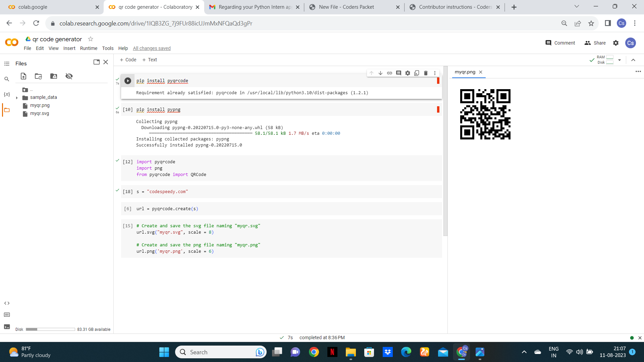This screenshot has height=362, width=644.
Task: Click 'All changes saved' link
Action: (152, 48)
